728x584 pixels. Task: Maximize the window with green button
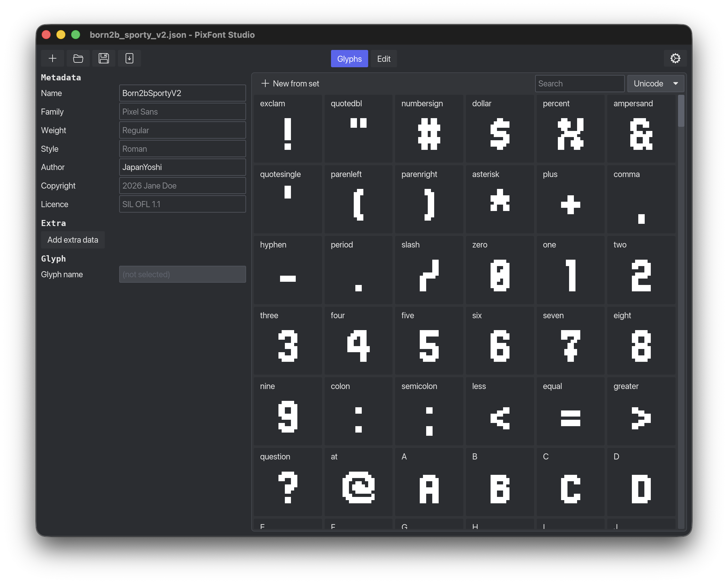point(76,35)
